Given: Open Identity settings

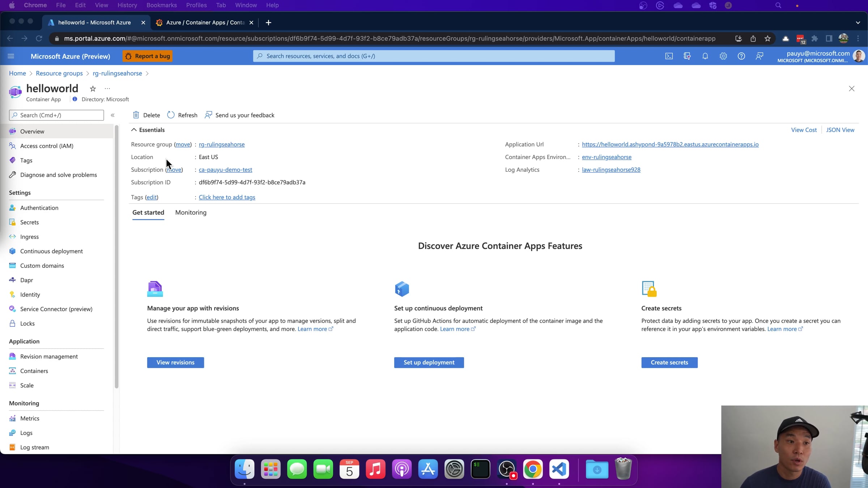Looking at the screenshot, I should 30,294.
